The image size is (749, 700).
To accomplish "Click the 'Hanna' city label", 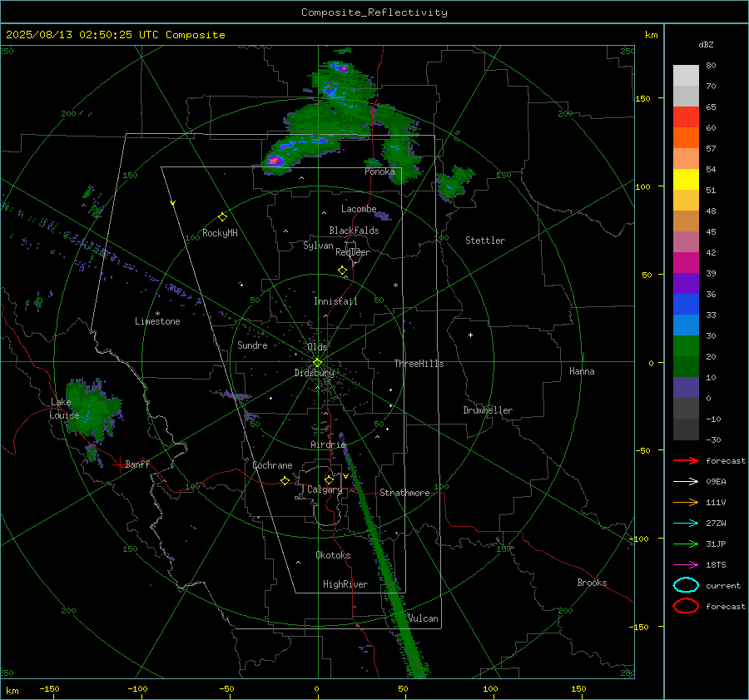I will [x=582, y=371].
